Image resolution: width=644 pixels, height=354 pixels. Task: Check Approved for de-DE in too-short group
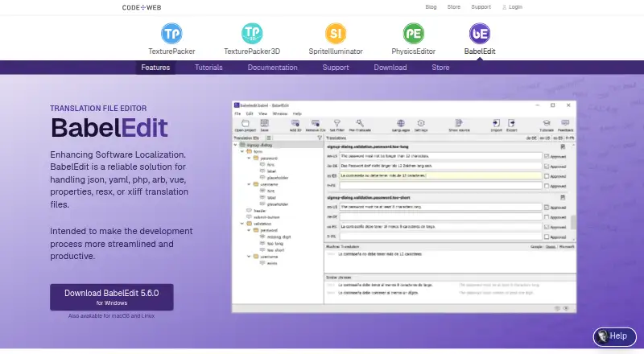[x=547, y=217]
